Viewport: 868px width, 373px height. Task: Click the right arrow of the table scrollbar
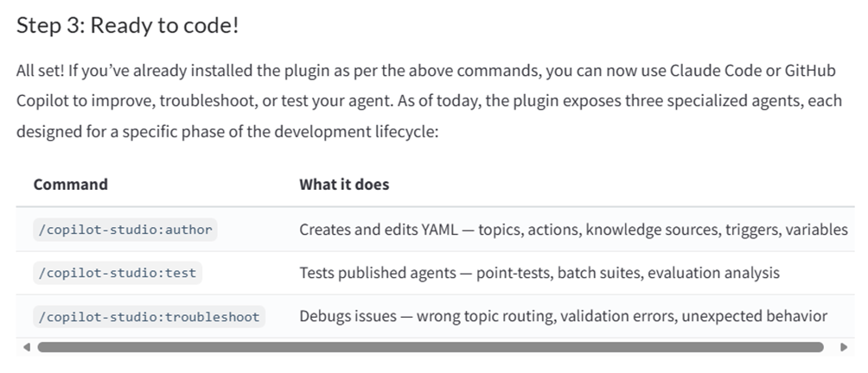(844, 347)
